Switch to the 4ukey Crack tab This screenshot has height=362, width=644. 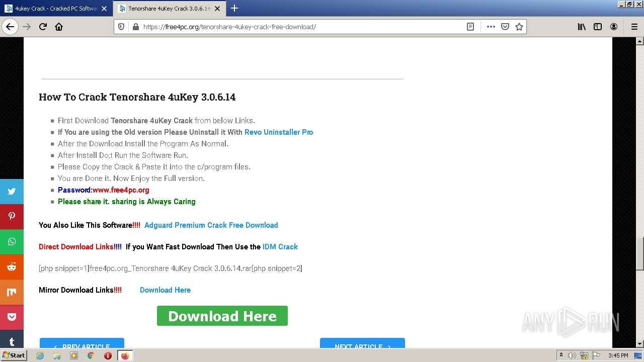pos(56,9)
